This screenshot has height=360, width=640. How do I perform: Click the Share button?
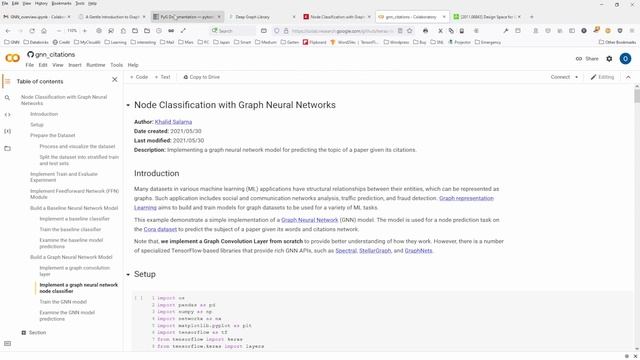[x=587, y=59]
